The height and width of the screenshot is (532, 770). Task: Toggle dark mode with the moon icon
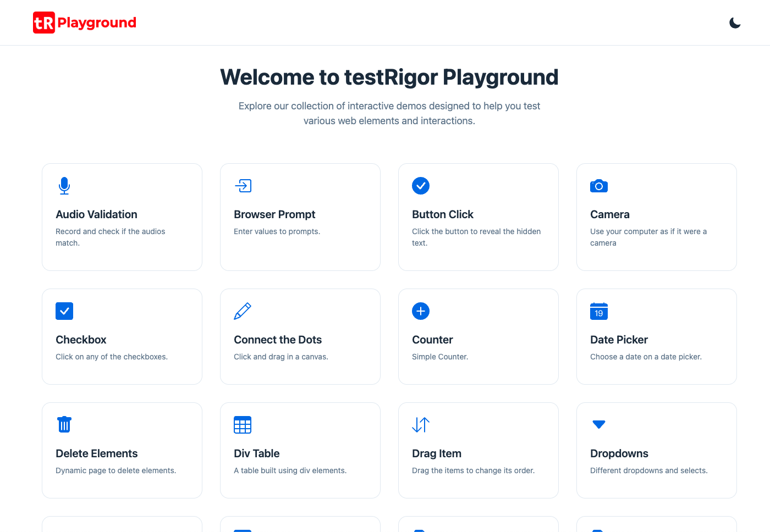click(x=735, y=23)
